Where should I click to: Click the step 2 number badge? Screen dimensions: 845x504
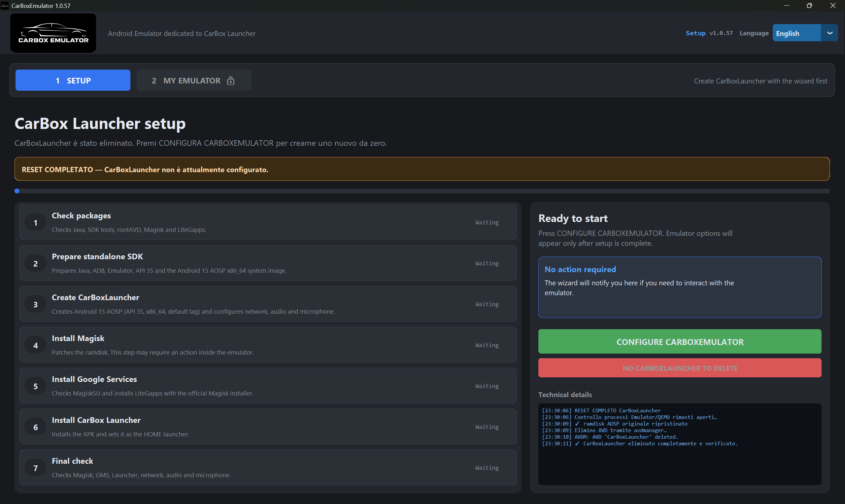35,264
